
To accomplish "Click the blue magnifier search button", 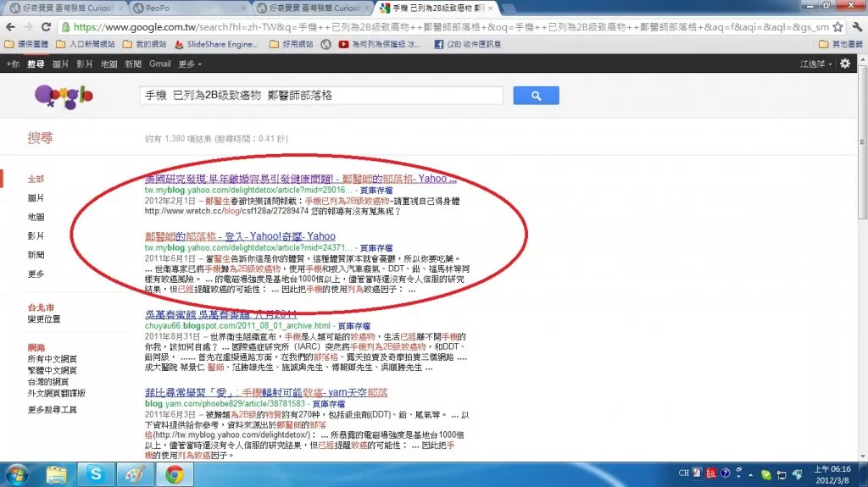I will point(536,95).
